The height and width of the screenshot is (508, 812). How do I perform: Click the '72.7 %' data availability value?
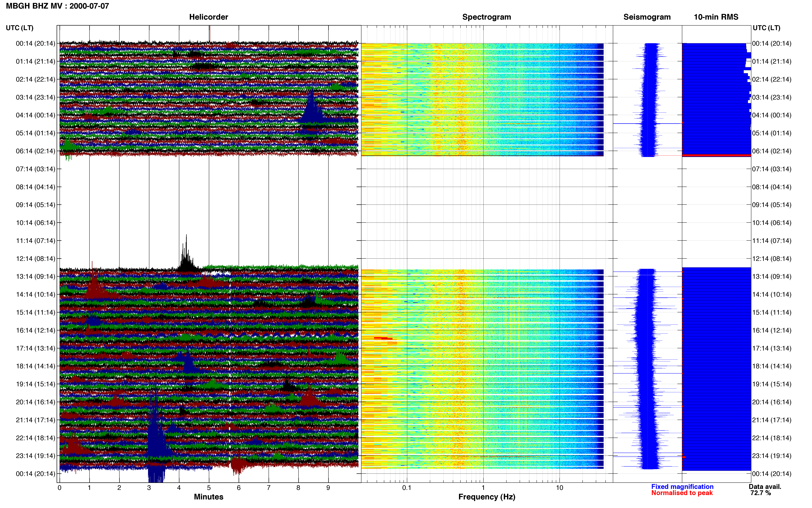pos(761,493)
